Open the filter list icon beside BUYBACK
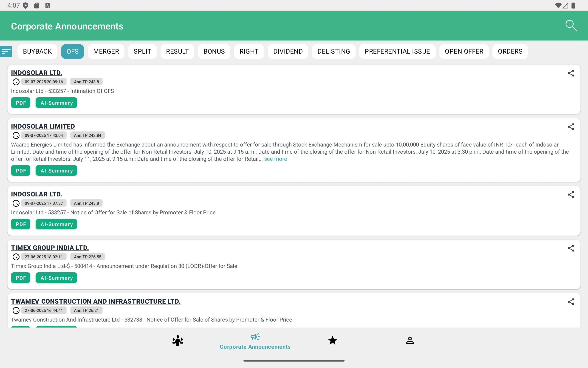The width and height of the screenshot is (588, 368). pos(6,51)
